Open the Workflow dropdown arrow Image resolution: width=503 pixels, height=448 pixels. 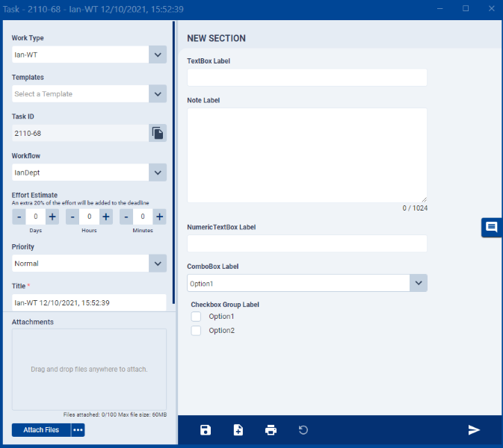(x=158, y=172)
